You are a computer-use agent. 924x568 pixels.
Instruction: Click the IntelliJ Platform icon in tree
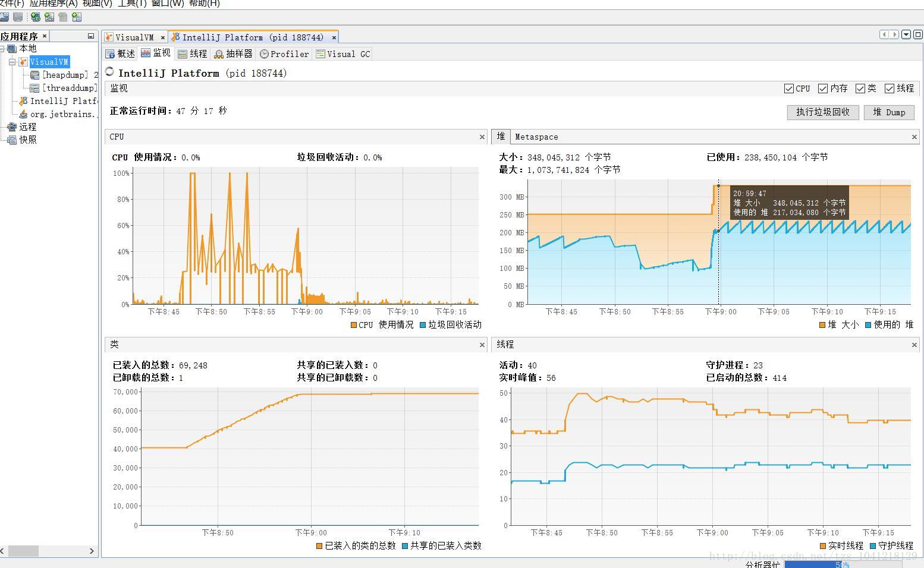coord(23,101)
